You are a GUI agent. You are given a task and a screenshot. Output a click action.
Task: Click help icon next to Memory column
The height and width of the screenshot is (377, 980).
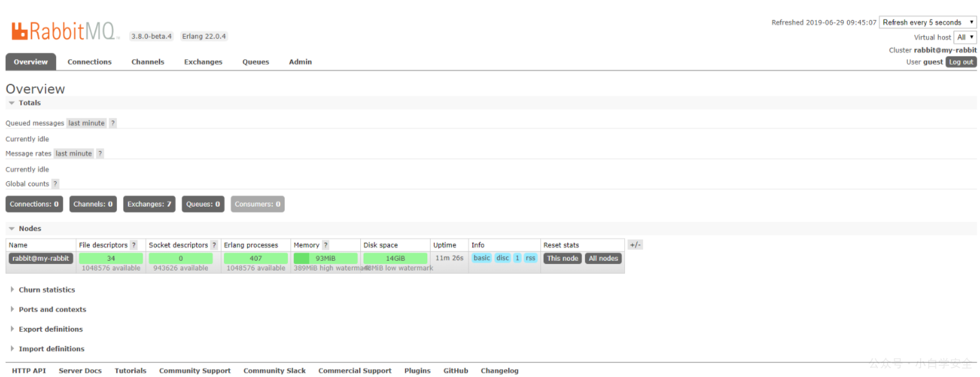[x=325, y=245]
